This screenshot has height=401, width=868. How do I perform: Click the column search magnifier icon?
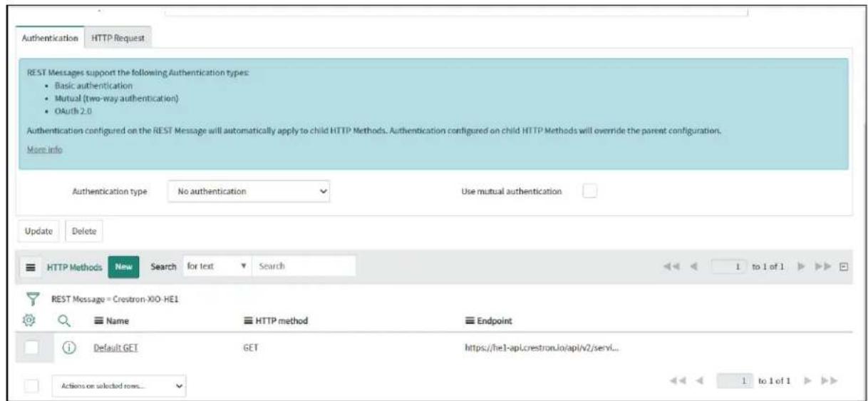pyautogui.click(x=63, y=322)
